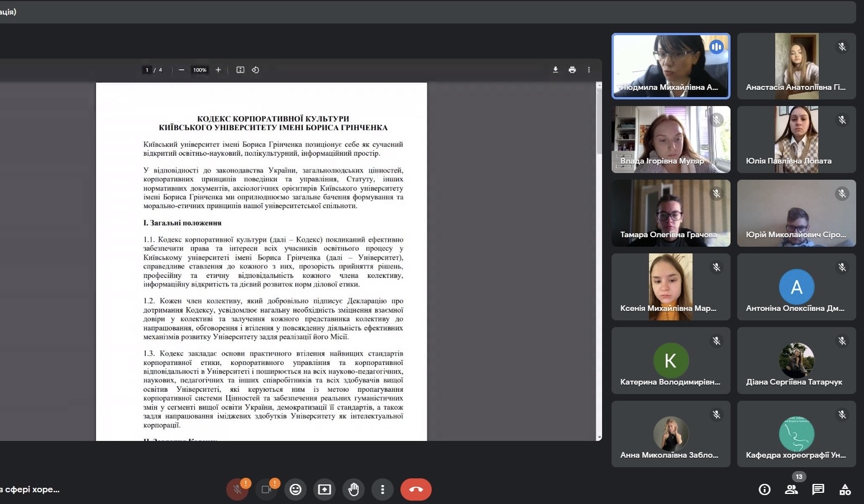Print the PDF document
Screen dimensions: 864x504
tap(572, 70)
